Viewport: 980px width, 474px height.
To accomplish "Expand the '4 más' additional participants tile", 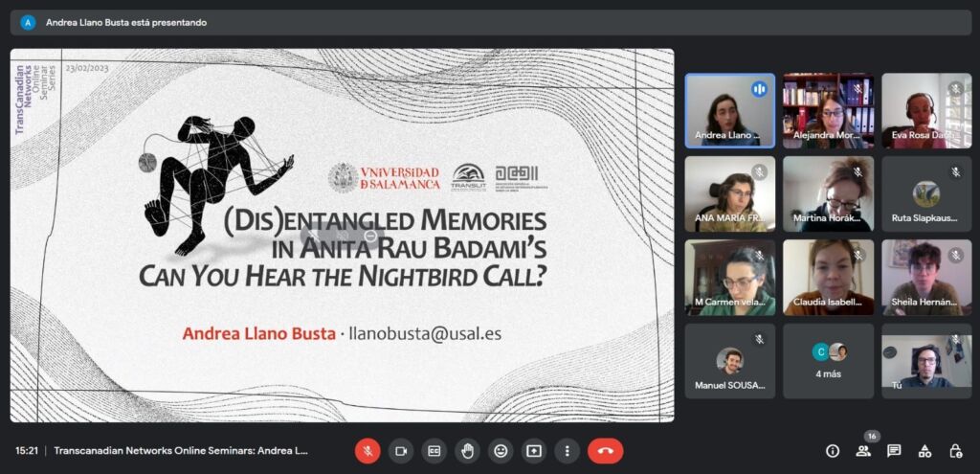I will pos(829,360).
